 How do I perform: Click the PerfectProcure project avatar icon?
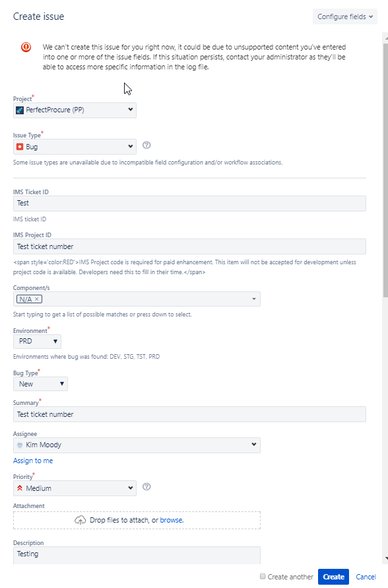point(20,110)
